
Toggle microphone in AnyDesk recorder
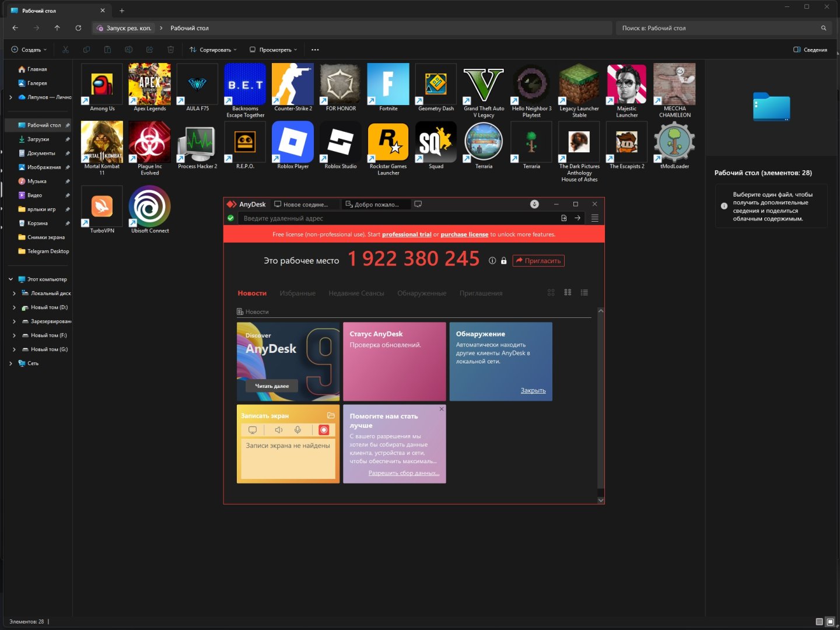(x=297, y=430)
